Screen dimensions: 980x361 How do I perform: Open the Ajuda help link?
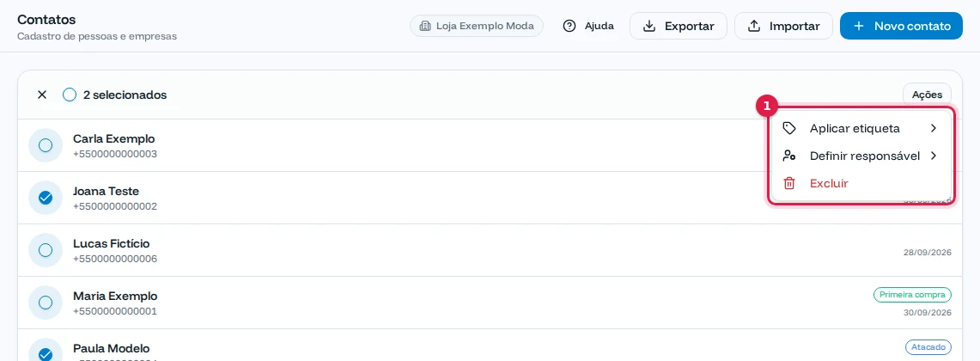click(588, 27)
